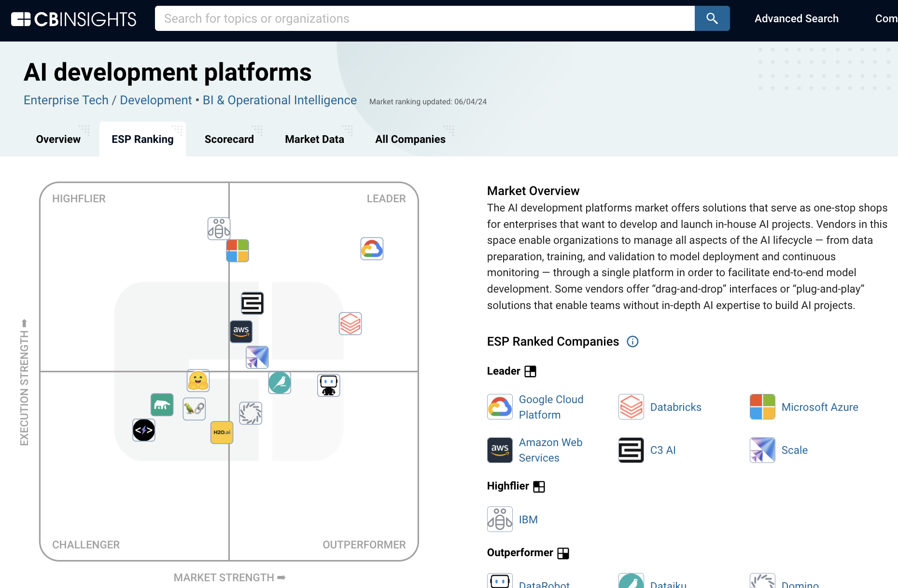Click the MARKET STRENGTH axis label
The width and height of the screenshot is (898, 588).
pyautogui.click(x=229, y=577)
